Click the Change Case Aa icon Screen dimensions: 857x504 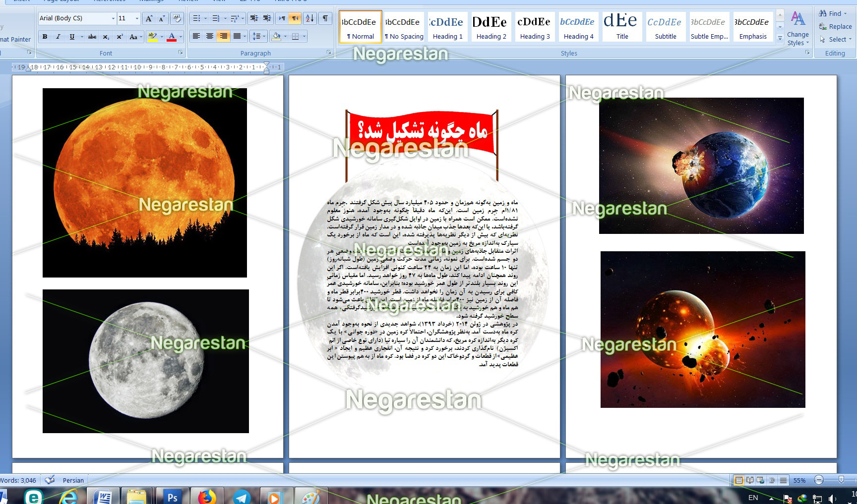133,37
